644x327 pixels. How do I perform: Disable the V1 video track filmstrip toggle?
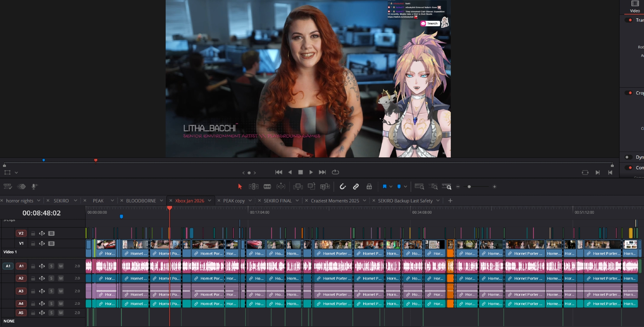click(x=52, y=243)
